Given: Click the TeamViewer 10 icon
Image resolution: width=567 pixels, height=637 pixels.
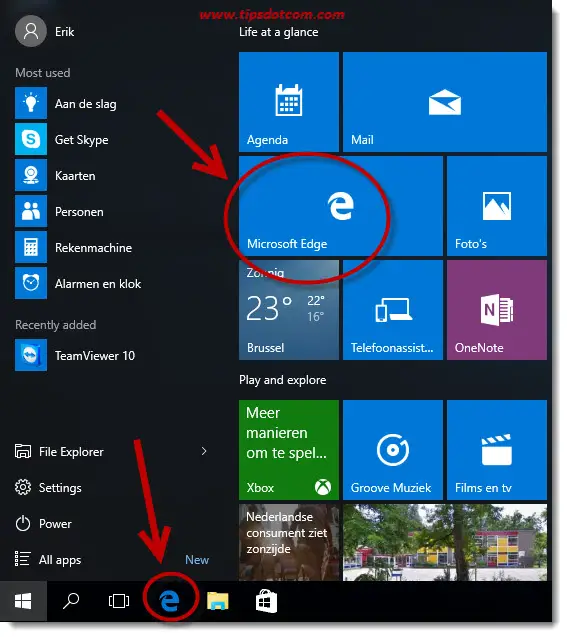Looking at the screenshot, I should [x=31, y=355].
